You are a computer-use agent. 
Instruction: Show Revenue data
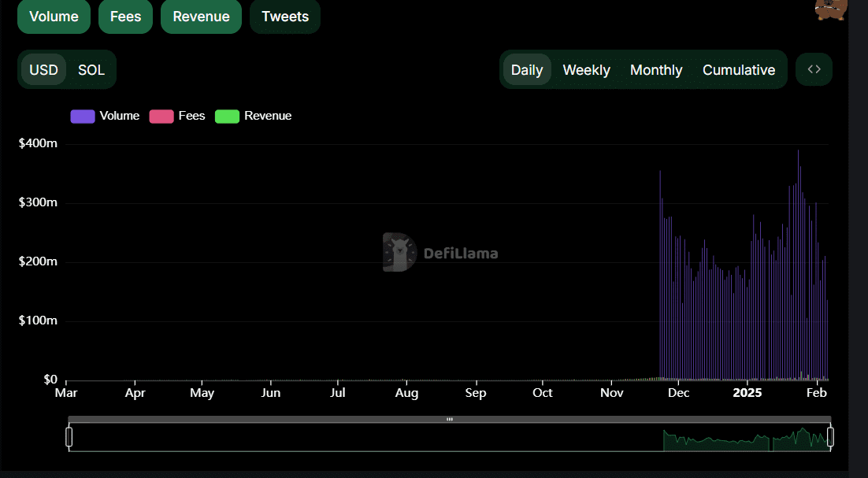tap(201, 16)
